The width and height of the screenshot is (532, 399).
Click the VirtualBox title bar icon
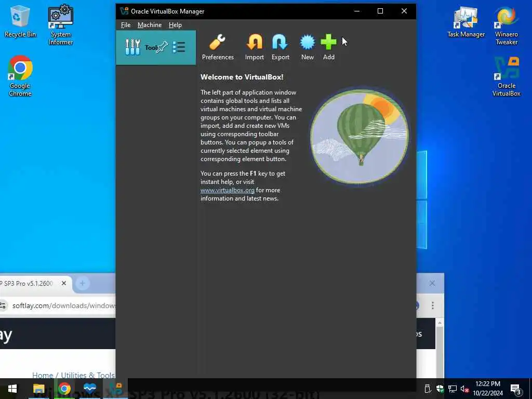coord(124,11)
